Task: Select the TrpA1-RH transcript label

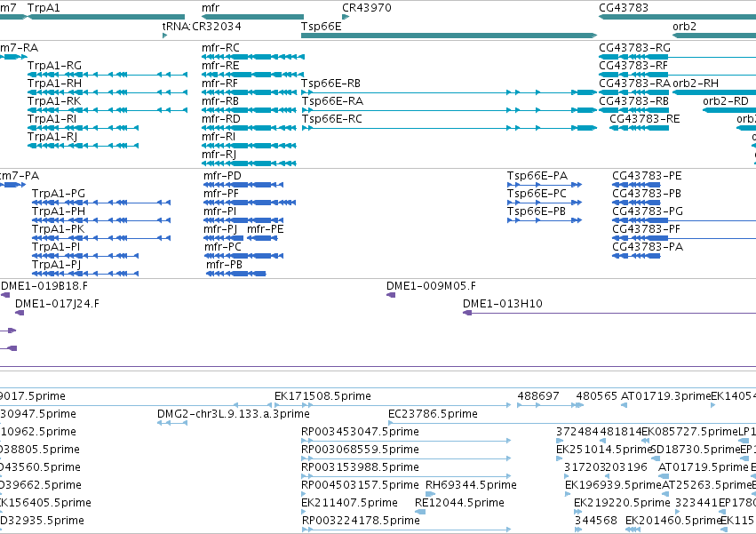Action: pos(54,84)
